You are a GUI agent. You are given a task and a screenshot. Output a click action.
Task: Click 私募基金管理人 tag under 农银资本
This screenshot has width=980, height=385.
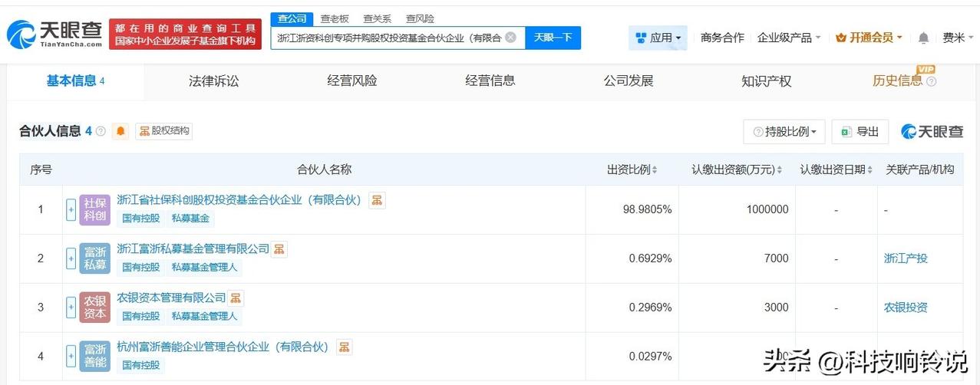[204, 317]
